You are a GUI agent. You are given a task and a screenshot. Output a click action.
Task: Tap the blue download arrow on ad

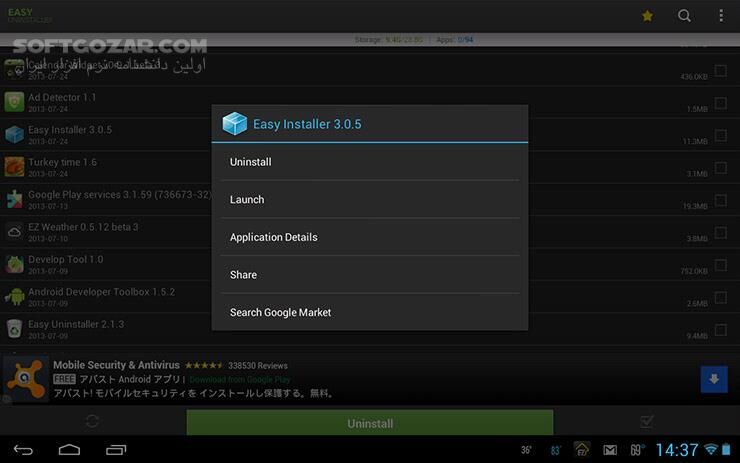point(714,379)
